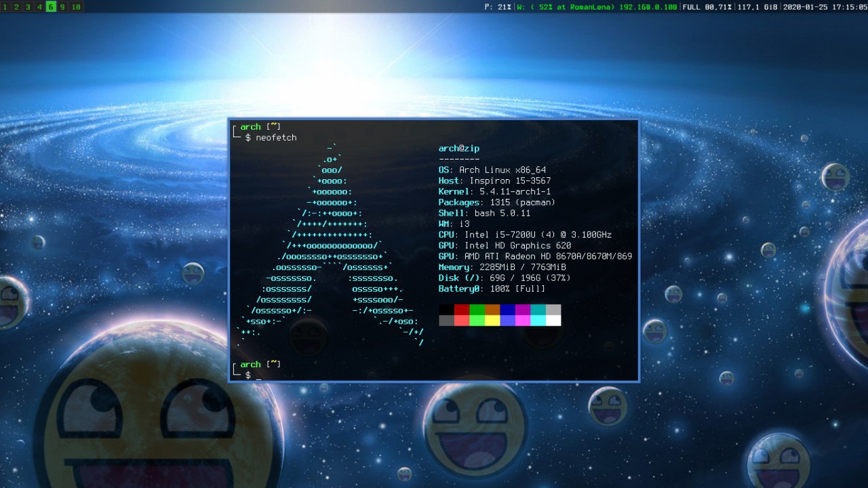Click the battery status 'FULL 80,71%'
This screenshot has height=488, width=868.
click(x=707, y=7)
